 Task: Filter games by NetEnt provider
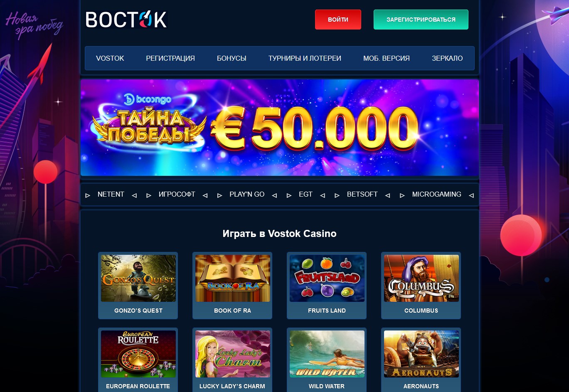tap(111, 194)
